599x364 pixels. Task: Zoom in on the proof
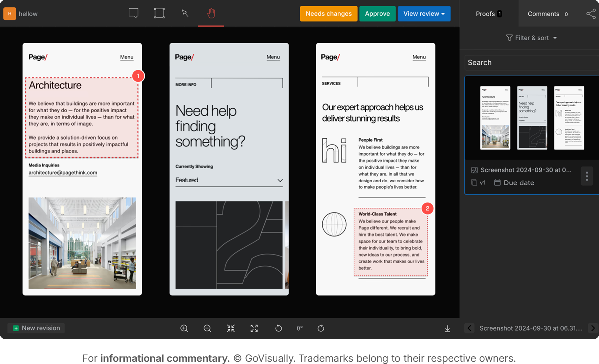point(184,328)
